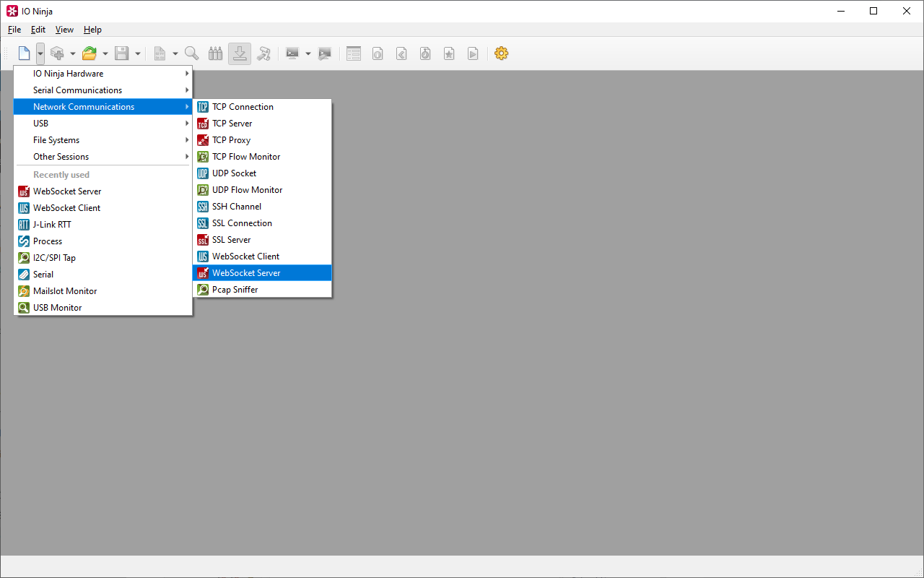Expand the save dropdown arrow
This screenshot has width=924, height=578.
click(x=138, y=53)
